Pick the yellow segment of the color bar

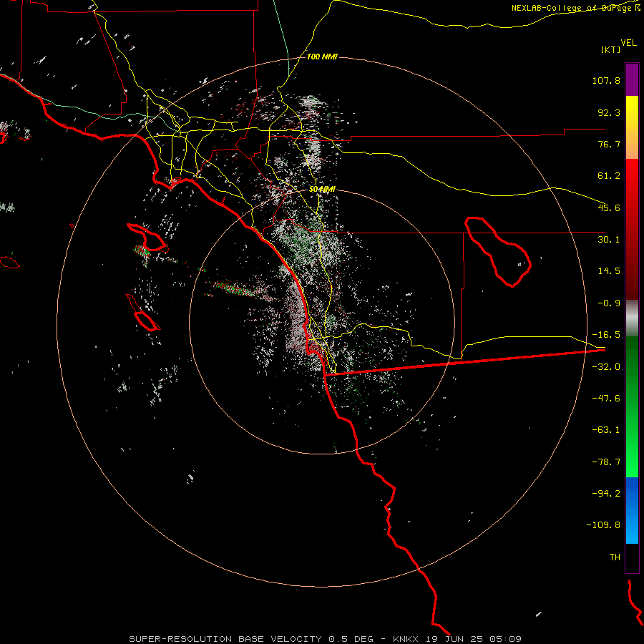point(632,111)
